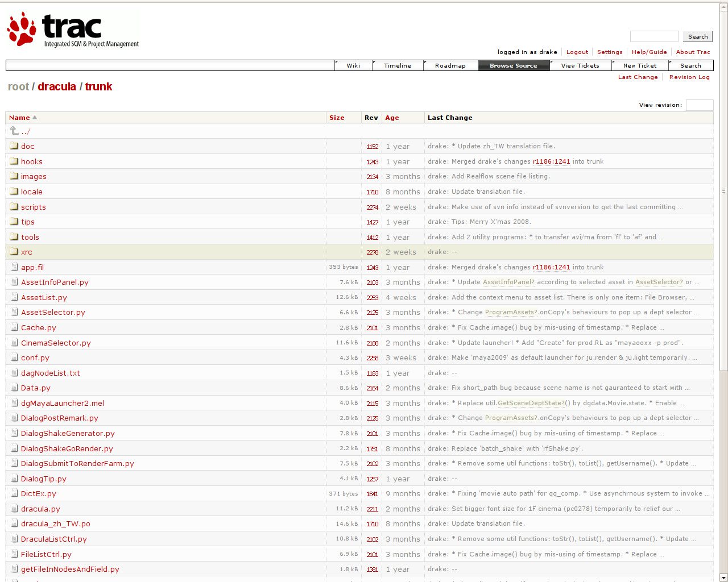The width and height of the screenshot is (728, 582).
Task: Click the Revision Log link
Action: point(689,77)
